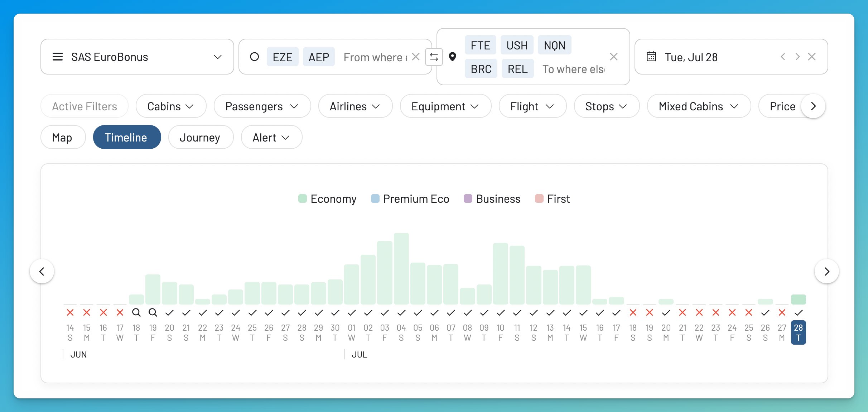Select the June 19 availability bar
The width and height of the screenshot is (868, 412).
[153, 289]
